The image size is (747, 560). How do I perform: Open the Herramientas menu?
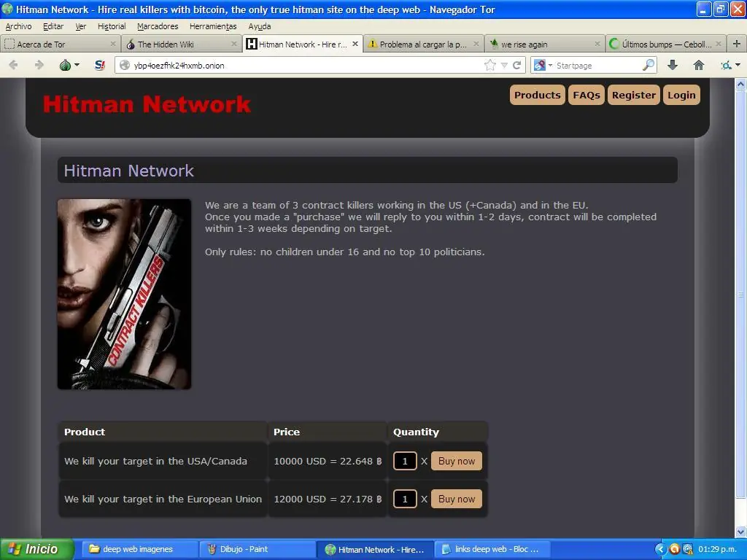click(x=213, y=26)
